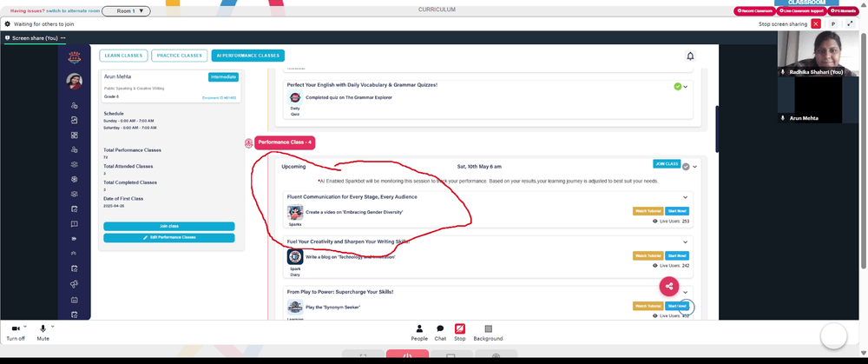Open the Chat panel
868x364 pixels.
(x=440, y=333)
